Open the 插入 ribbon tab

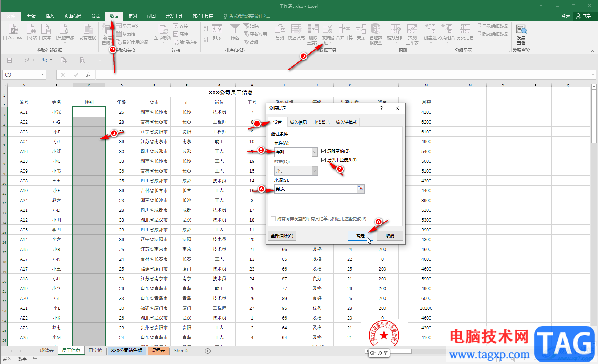tap(50, 16)
